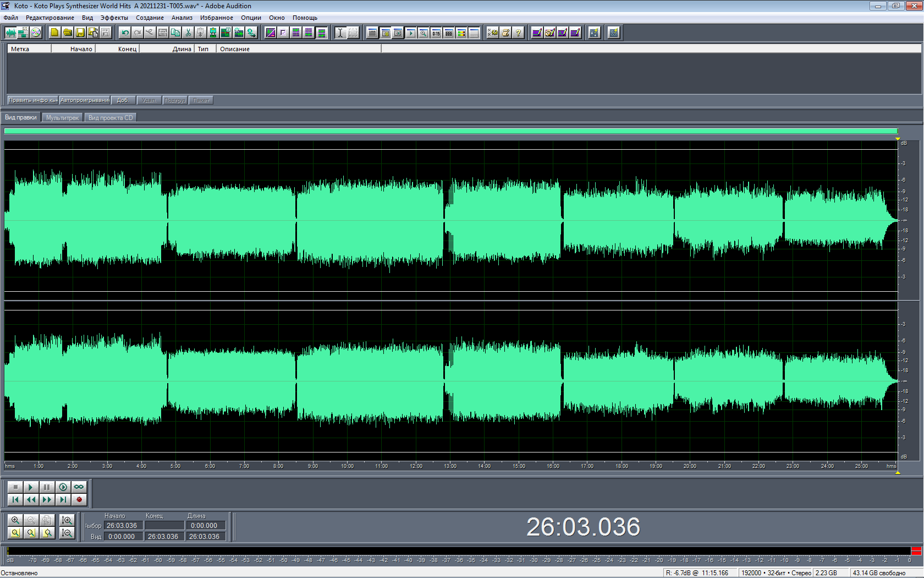Click the large time display 26:03.036
The width and height of the screenshot is (924, 578).
pyautogui.click(x=583, y=527)
